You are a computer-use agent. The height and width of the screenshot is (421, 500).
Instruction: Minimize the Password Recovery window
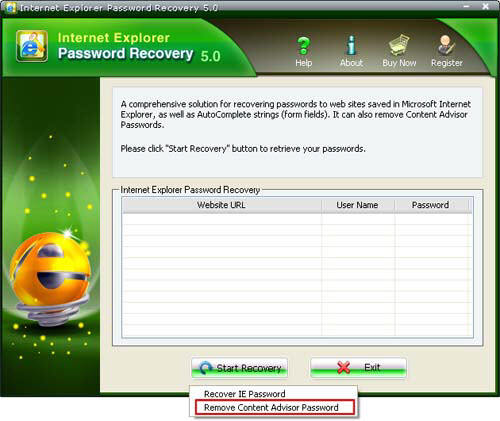pos(467,6)
